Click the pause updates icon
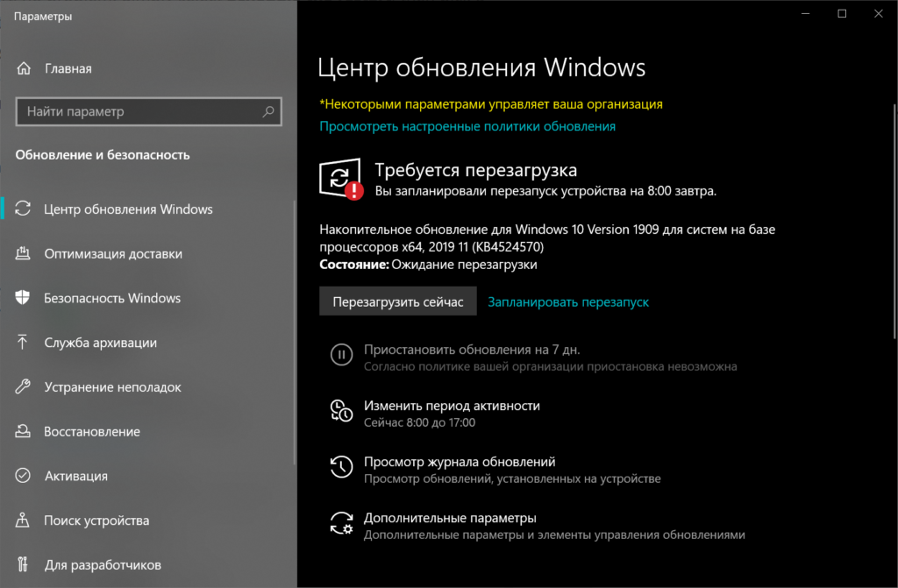898x588 pixels. [x=342, y=356]
